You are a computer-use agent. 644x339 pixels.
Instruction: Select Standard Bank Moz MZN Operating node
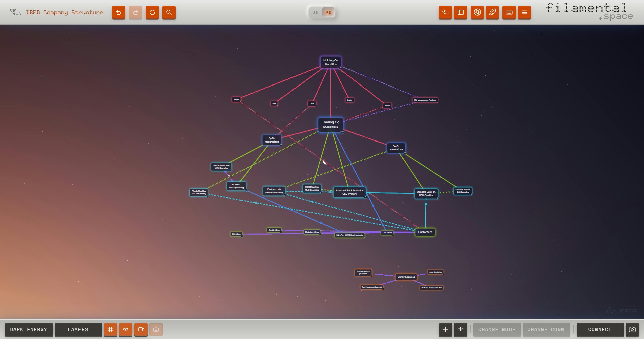tap(221, 167)
